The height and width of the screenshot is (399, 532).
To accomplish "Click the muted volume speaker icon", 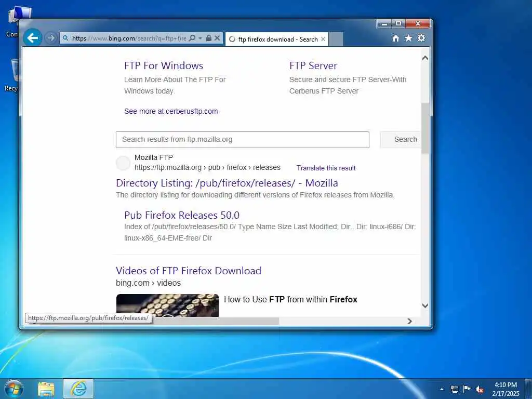I will pyautogui.click(x=480, y=390).
